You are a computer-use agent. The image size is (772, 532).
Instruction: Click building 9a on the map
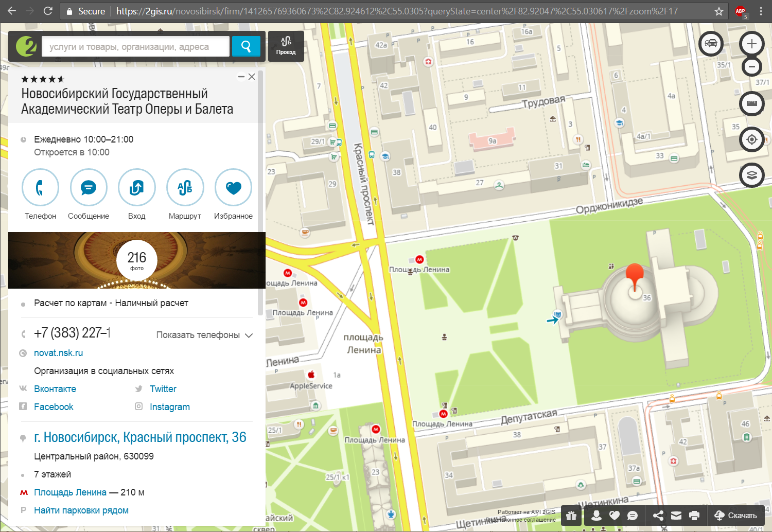(492, 140)
